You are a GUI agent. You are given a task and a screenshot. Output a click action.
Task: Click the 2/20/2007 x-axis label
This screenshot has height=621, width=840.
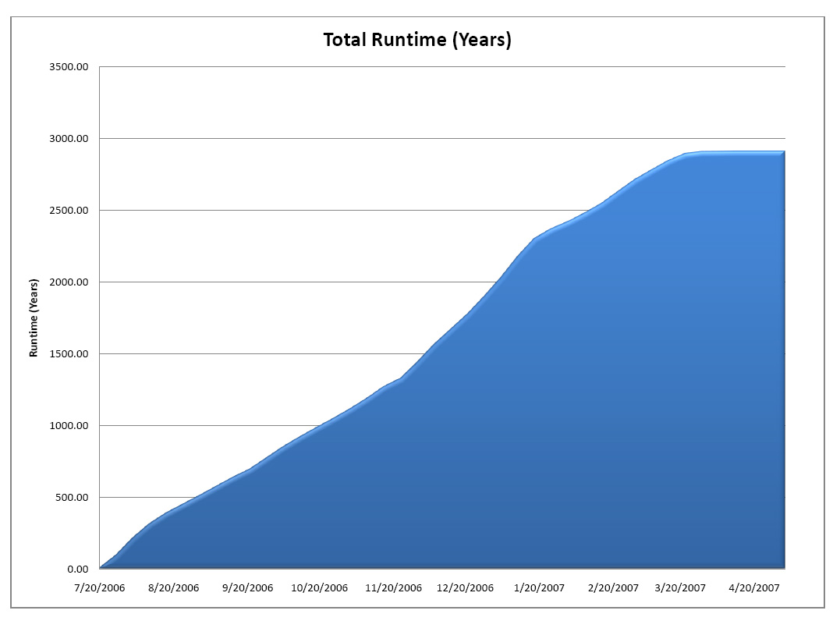pyautogui.click(x=612, y=587)
